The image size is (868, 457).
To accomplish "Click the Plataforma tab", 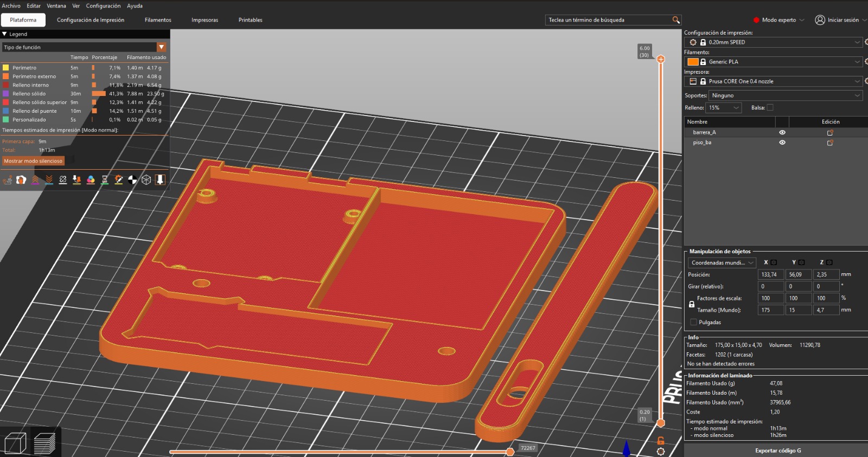I will pyautogui.click(x=23, y=20).
